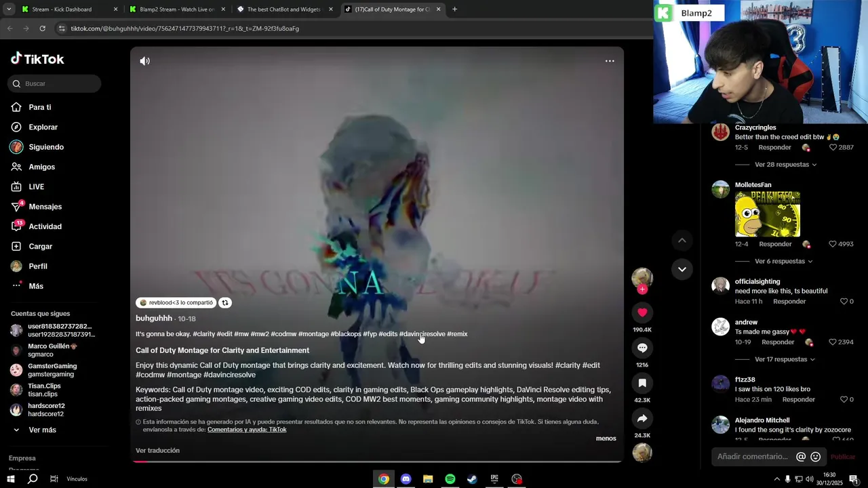868x488 pixels.
Task: Open Comentarios y ayuda: TikTok link
Action: 247,430
